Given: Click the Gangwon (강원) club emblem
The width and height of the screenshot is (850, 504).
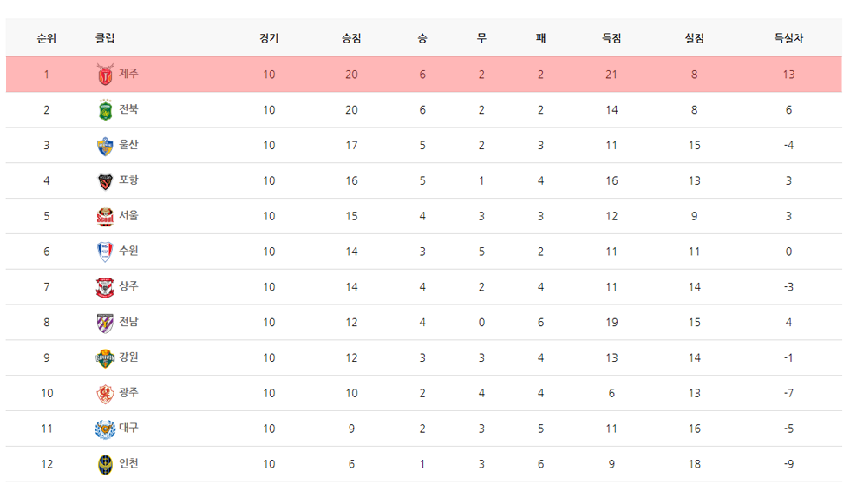Looking at the screenshot, I should pyautogui.click(x=105, y=358).
